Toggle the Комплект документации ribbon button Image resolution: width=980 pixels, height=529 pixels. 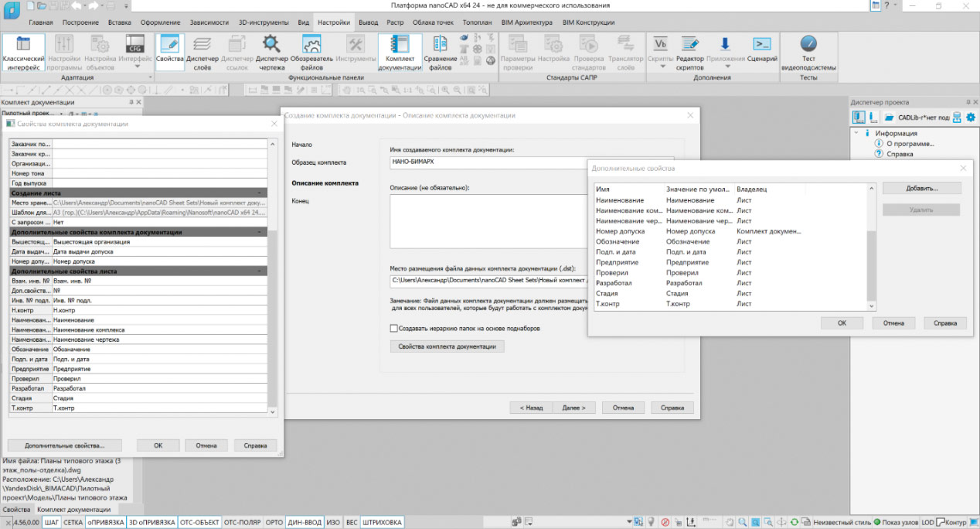(400, 53)
